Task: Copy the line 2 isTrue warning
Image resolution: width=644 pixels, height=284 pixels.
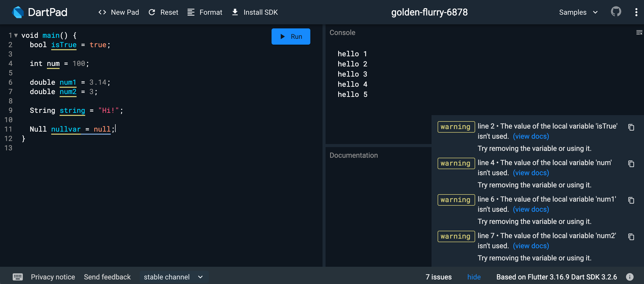Action: [631, 127]
